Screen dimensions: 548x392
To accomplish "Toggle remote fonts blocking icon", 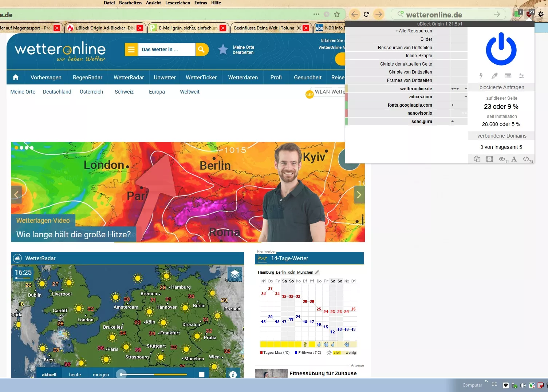I will (x=514, y=159).
